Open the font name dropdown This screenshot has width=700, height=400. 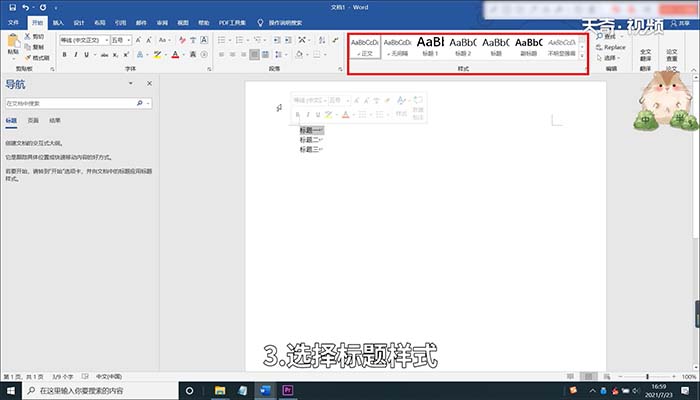107,40
